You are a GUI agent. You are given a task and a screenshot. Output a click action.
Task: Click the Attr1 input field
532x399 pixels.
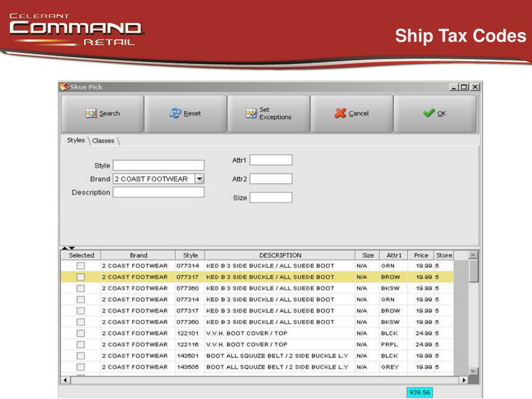271,160
